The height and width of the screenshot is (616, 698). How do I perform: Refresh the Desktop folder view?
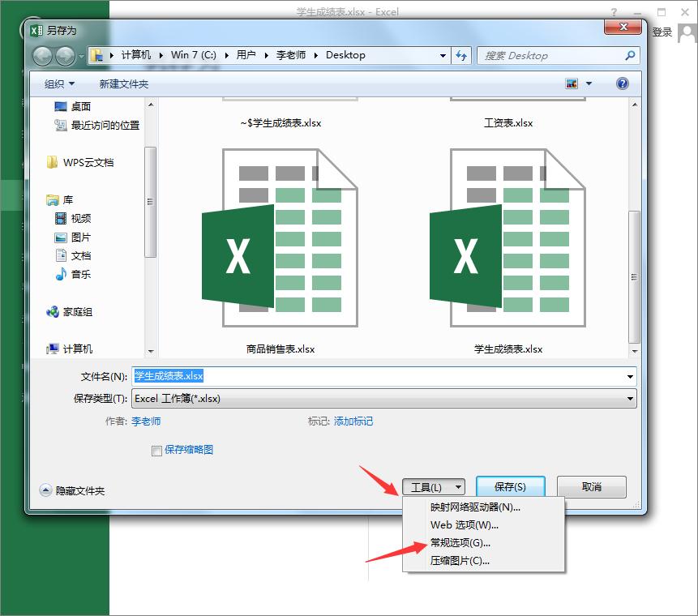(460, 55)
